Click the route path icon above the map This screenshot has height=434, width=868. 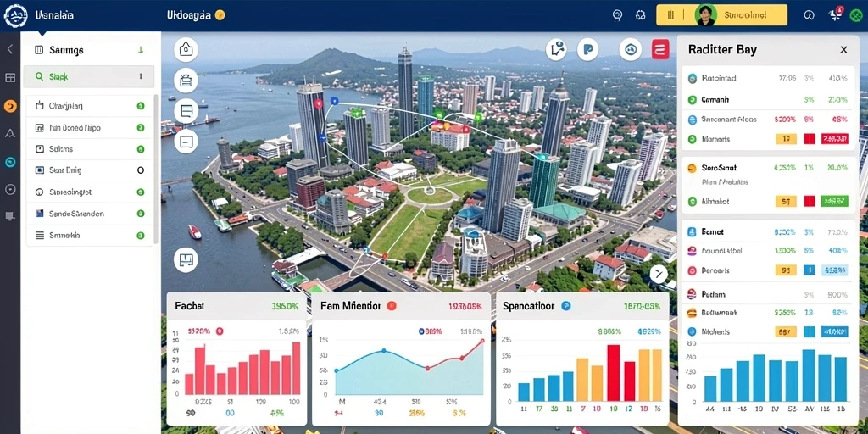click(556, 50)
